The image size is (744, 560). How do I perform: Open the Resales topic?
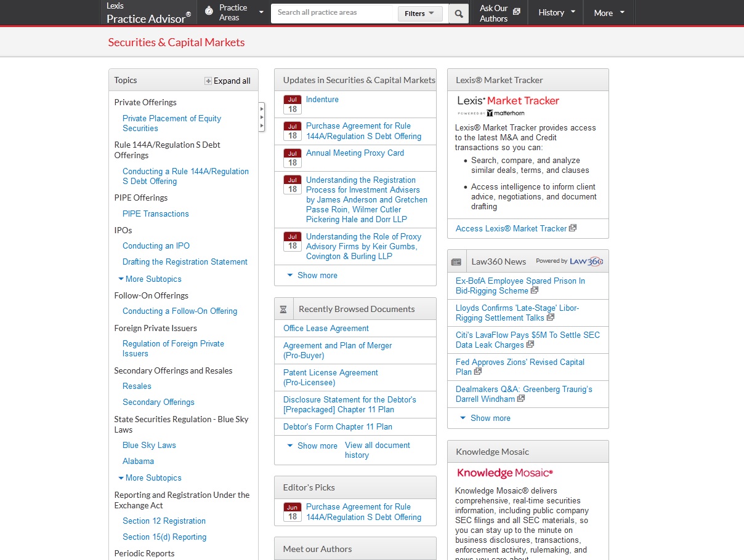pyautogui.click(x=137, y=386)
